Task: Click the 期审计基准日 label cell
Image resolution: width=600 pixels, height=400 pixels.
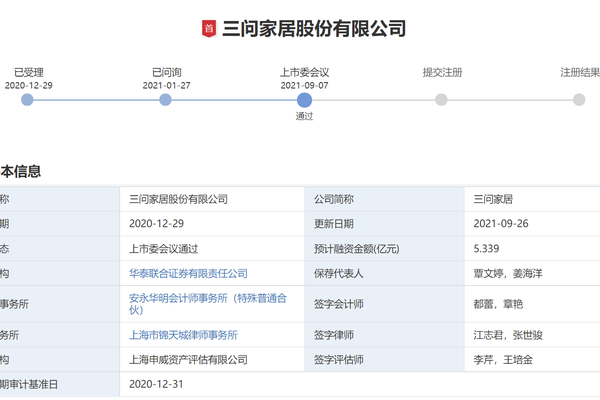Action: (59, 384)
